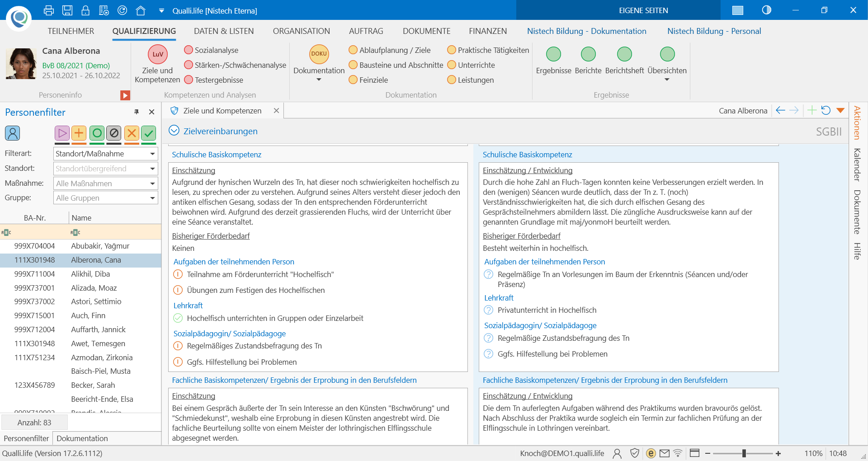
Task: Switch to the DATEN & LISTEN tab
Action: point(224,31)
